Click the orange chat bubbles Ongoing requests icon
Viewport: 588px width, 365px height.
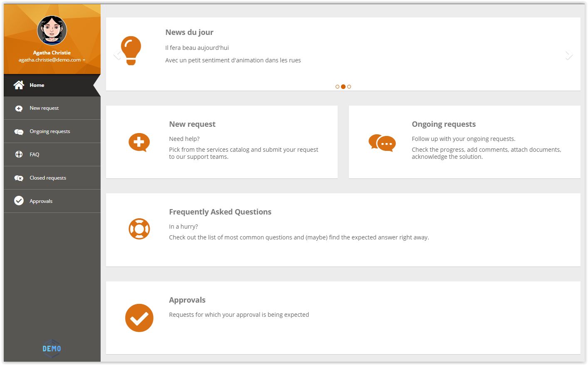click(382, 143)
